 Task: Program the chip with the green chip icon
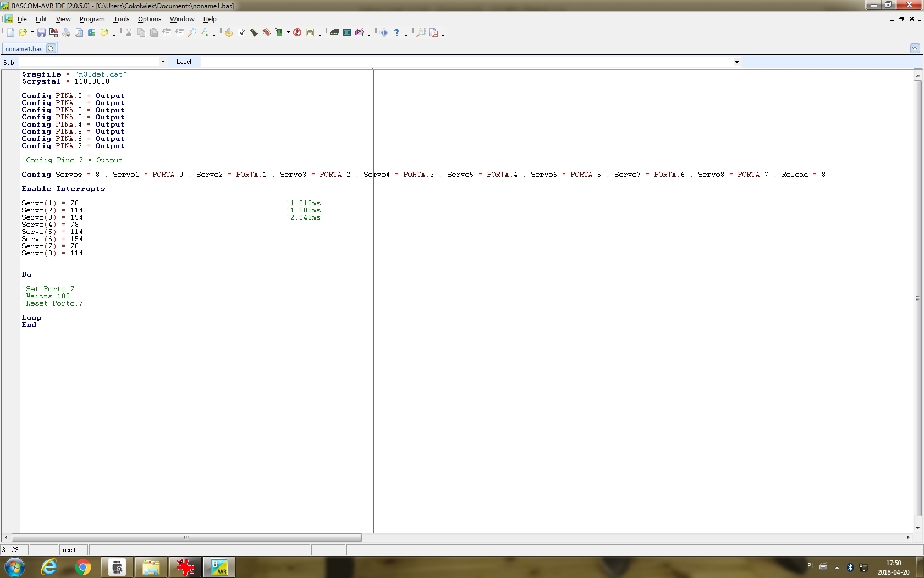point(279,33)
